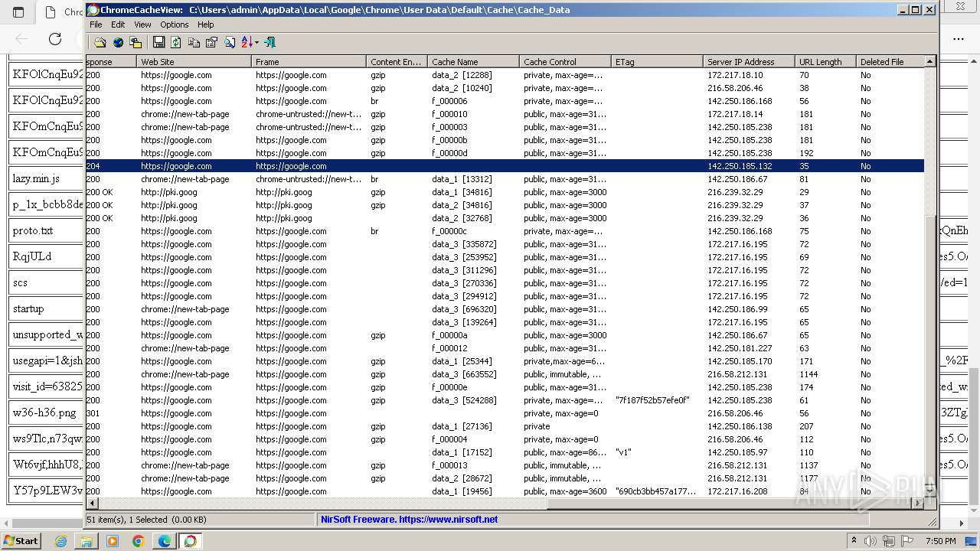This screenshot has height=551, width=980.
Task: Click the Find magnifier icon
Action: coord(229,42)
